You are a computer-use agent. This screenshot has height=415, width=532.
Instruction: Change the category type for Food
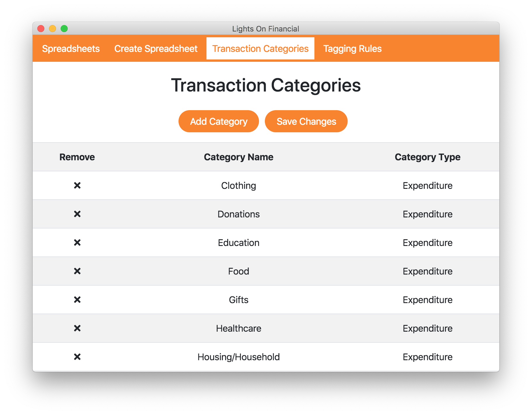tap(427, 271)
